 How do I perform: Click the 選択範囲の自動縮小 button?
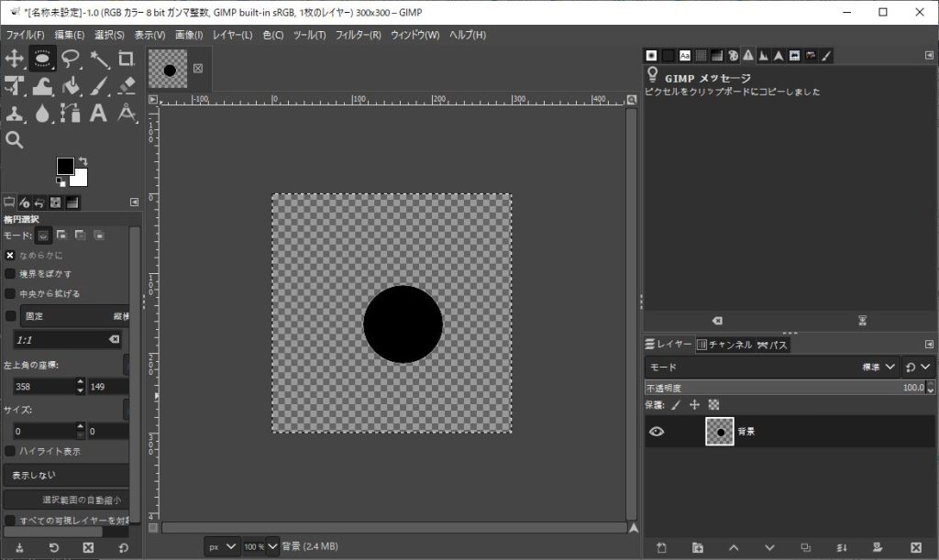pos(66,500)
